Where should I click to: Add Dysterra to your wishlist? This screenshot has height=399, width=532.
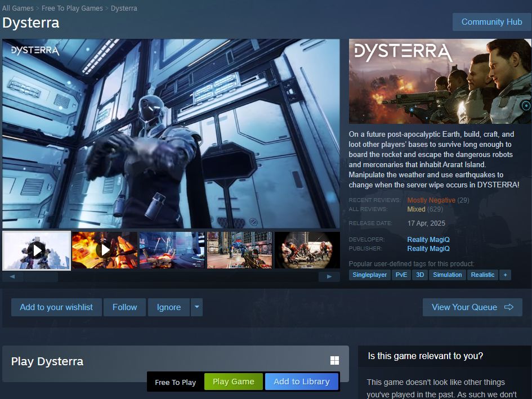[x=56, y=307]
